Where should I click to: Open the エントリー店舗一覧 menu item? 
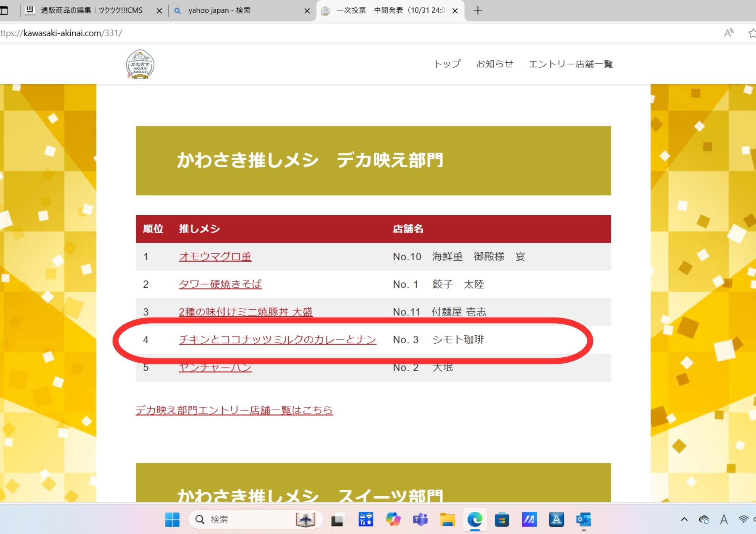point(570,64)
